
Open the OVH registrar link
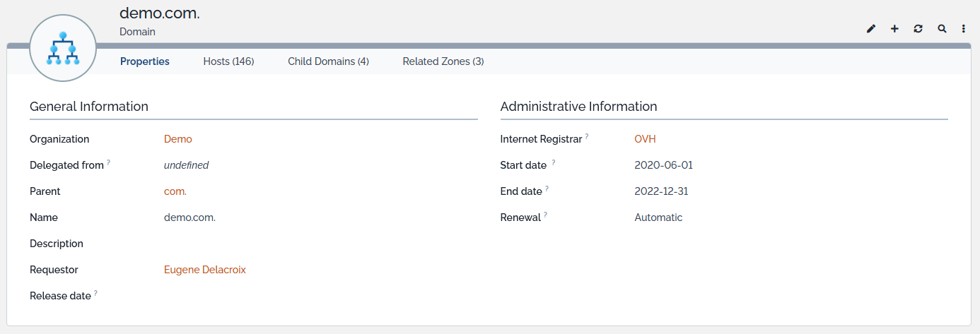click(645, 139)
